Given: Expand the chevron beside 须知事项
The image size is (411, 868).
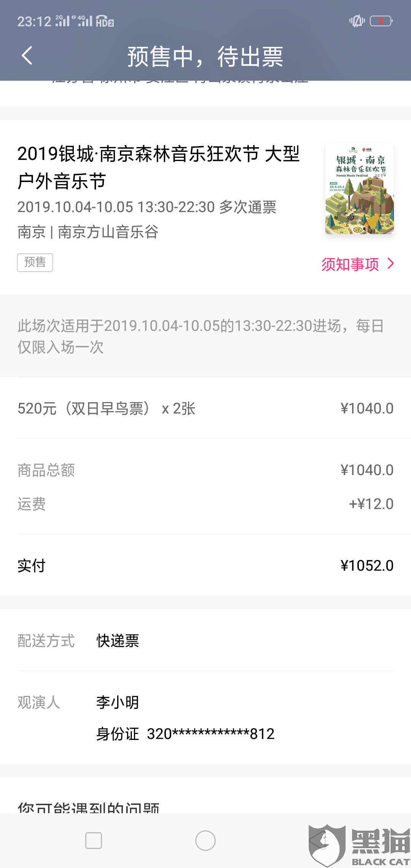Looking at the screenshot, I should click(x=390, y=263).
